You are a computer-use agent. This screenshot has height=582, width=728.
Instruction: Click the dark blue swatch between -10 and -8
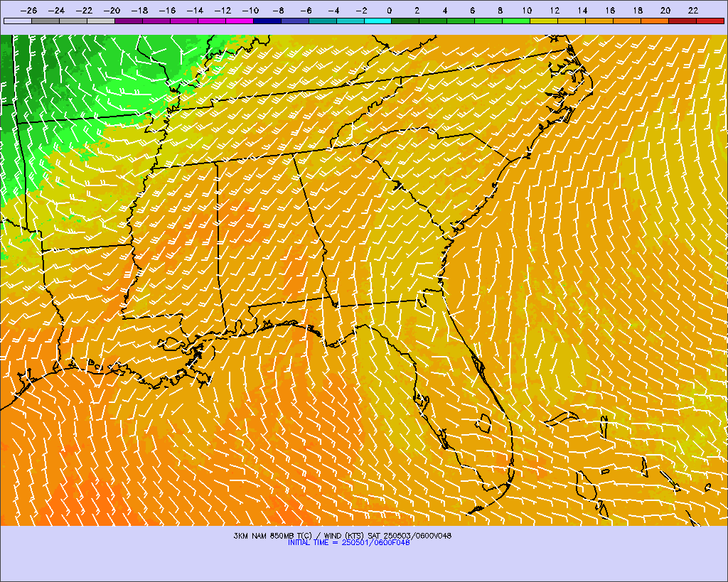[x=267, y=21]
